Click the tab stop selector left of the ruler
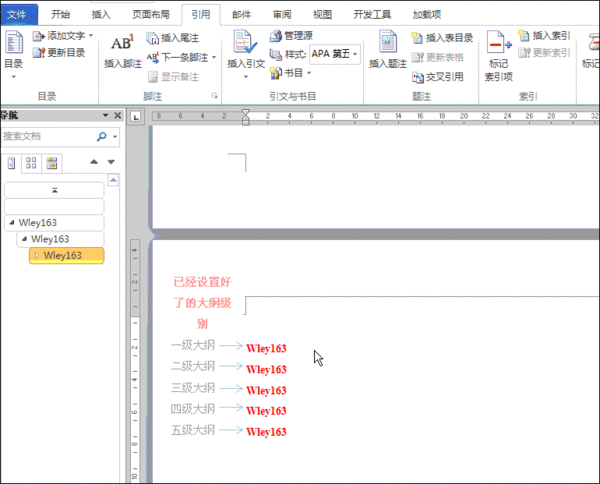This screenshot has width=600, height=484. pos(136,117)
